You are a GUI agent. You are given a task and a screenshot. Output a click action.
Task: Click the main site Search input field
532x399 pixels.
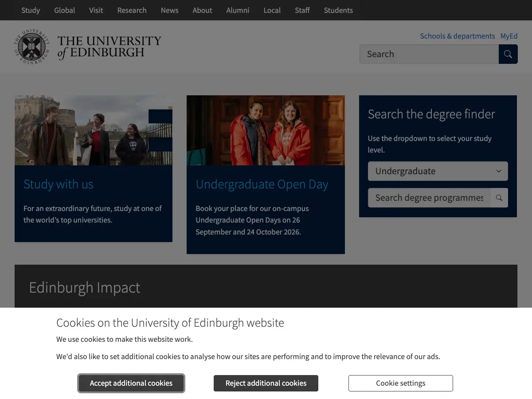coord(429,54)
